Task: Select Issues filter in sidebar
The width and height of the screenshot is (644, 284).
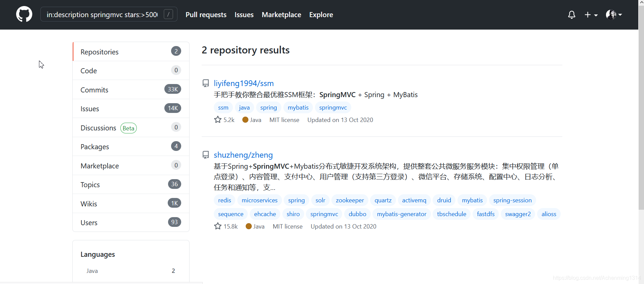Action: [131, 109]
